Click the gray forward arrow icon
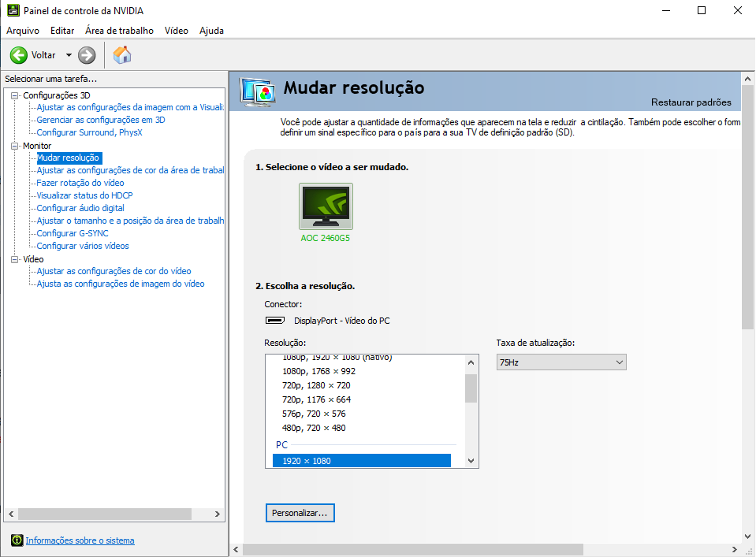This screenshot has width=756, height=557. coord(87,55)
